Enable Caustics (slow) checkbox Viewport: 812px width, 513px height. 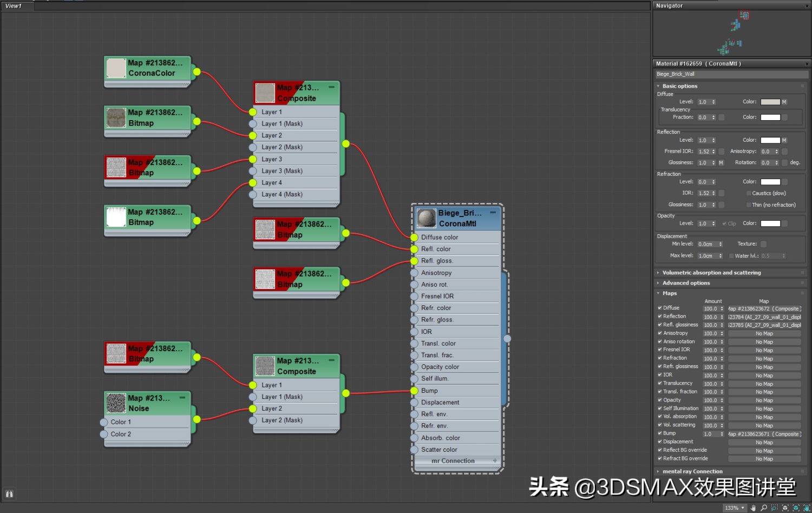coord(749,193)
